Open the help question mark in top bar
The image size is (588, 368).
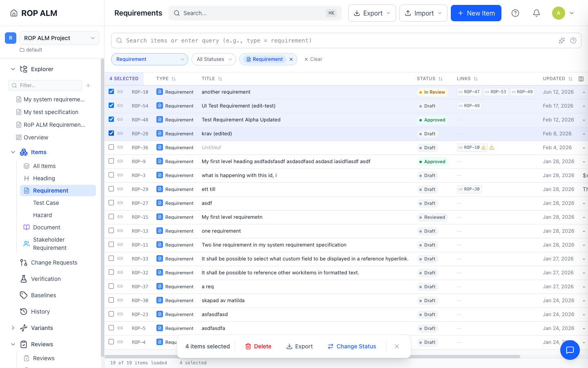[515, 13]
